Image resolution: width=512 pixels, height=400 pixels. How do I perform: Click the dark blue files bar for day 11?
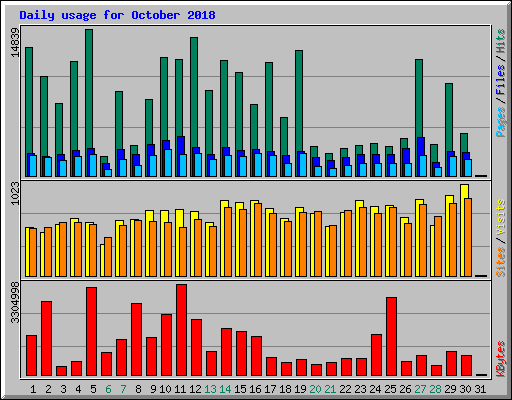pyautogui.click(x=181, y=145)
